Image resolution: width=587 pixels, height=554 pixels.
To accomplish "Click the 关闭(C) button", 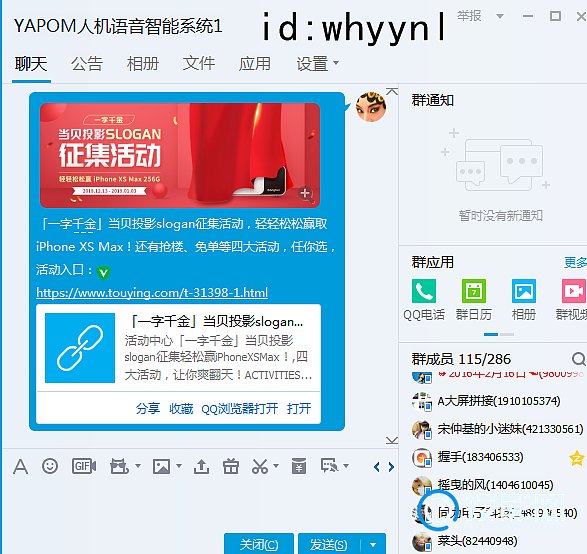I will (x=259, y=544).
